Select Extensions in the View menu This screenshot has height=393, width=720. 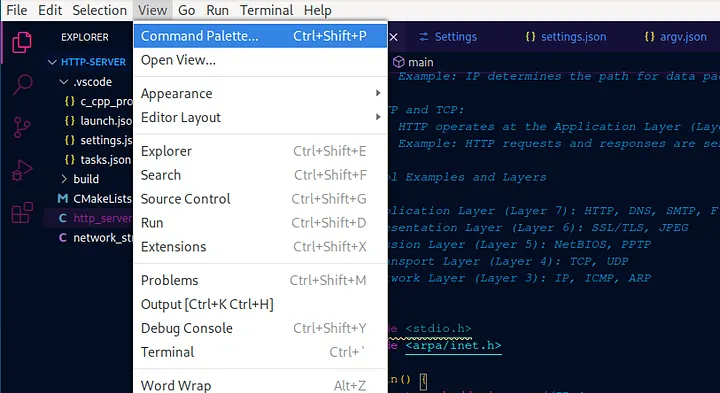click(x=260, y=247)
